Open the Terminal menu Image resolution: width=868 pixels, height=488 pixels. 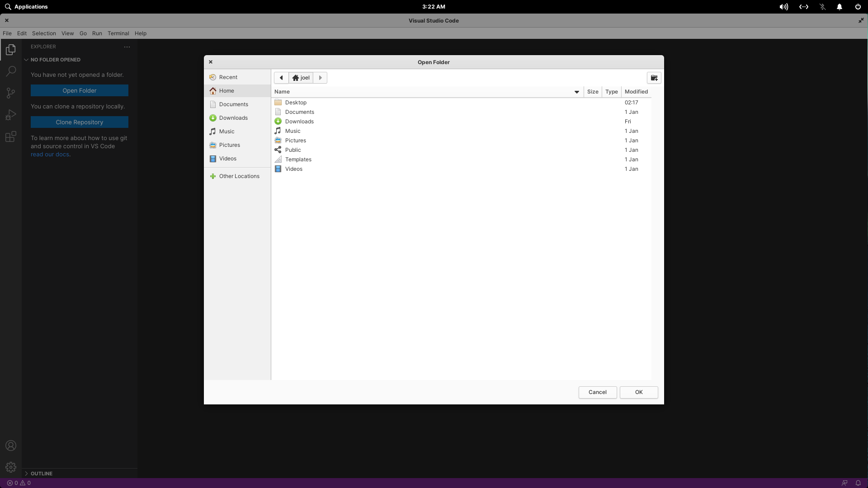click(x=118, y=33)
